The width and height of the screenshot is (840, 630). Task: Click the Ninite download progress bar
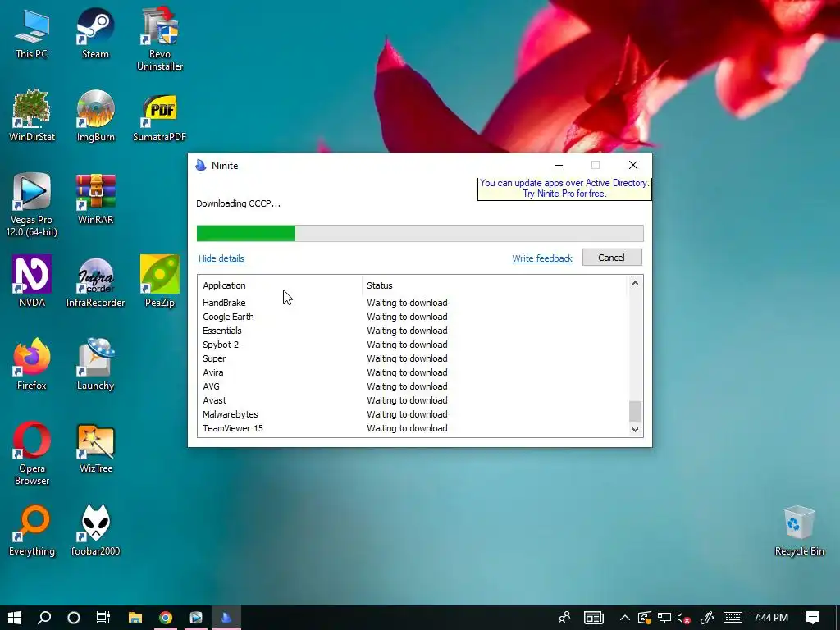click(420, 233)
